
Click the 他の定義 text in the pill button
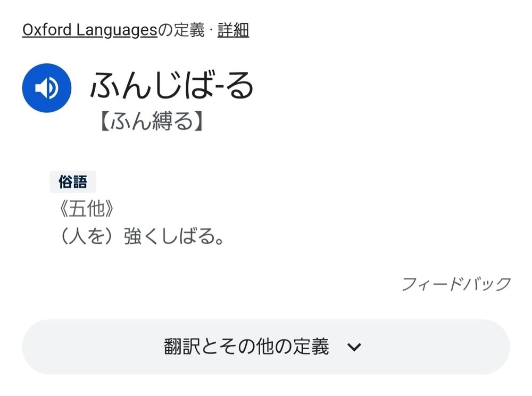coord(293,346)
